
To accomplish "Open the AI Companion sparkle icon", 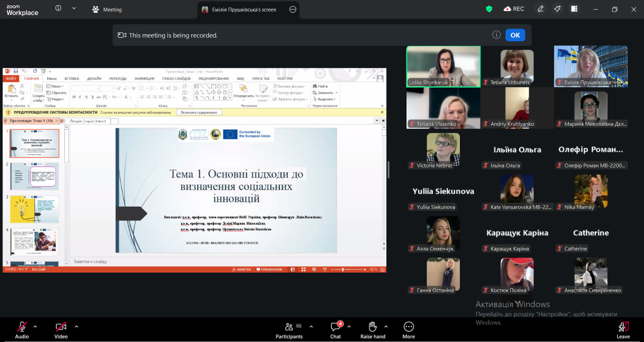I will (557, 9).
